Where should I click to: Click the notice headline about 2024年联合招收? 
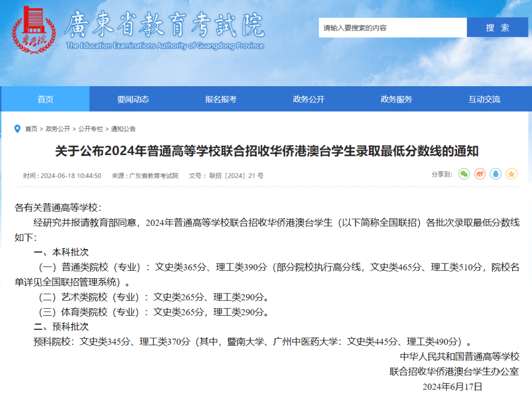click(x=266, y=151)
